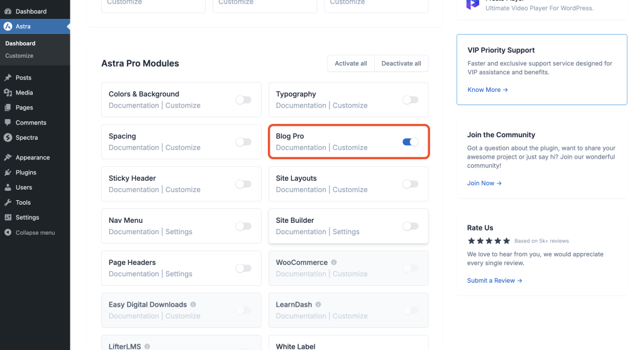Click the Media icon in sidebar
This screenshot has height=350, width=644.
(8, 93)
